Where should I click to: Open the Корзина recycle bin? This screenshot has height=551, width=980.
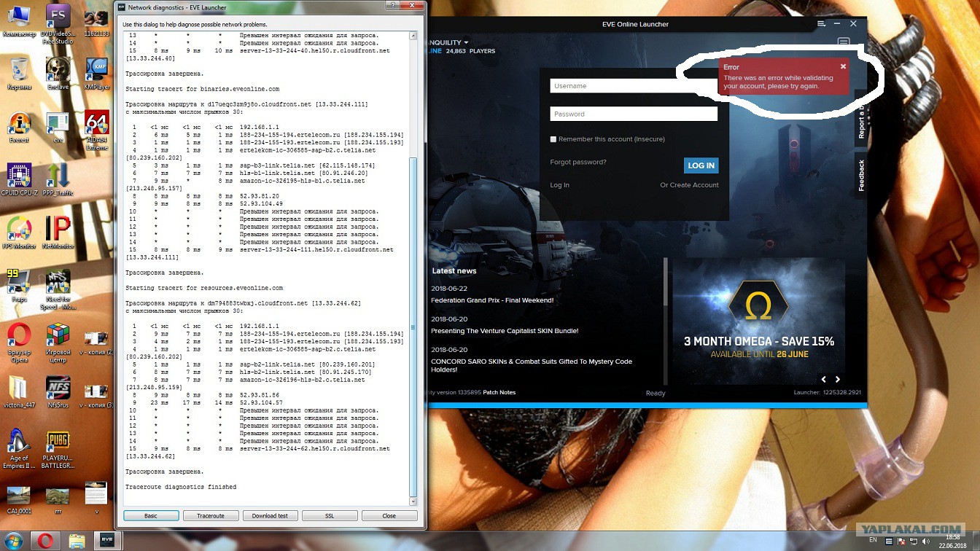(x=19, y=74)
